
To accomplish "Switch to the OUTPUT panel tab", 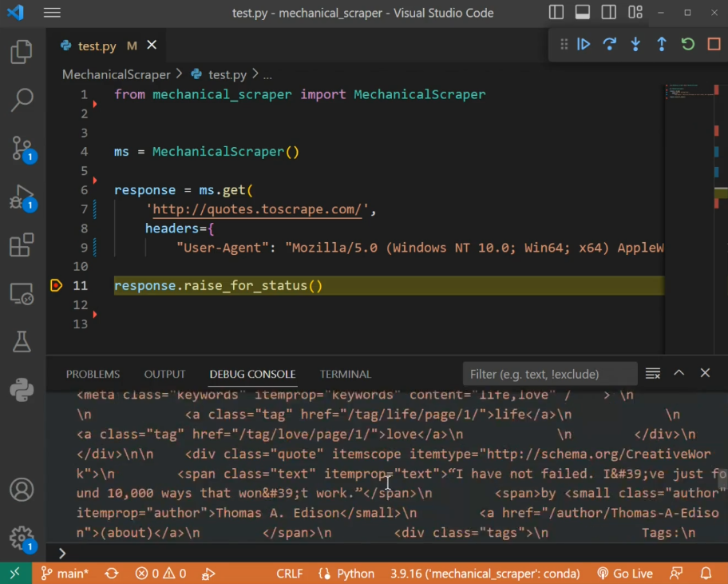I will tap(164, 374).
